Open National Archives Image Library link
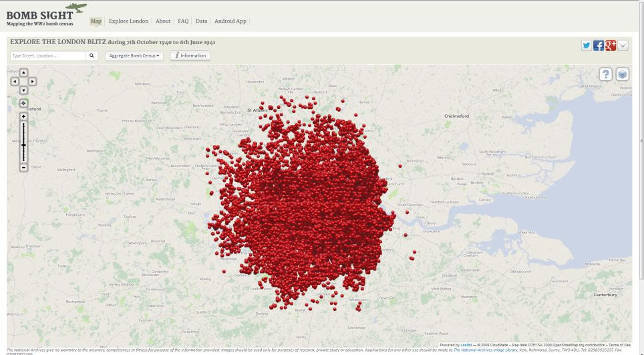This screenshot has width=644, height=355. click(485, 350)
